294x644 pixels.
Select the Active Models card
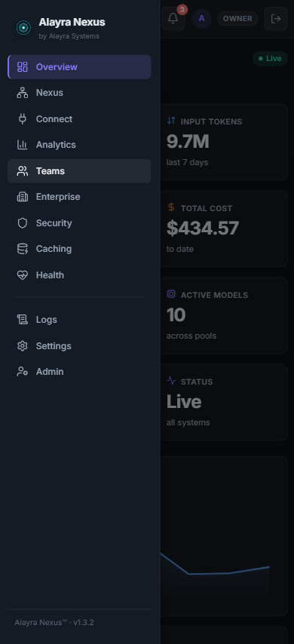(224, 315)
